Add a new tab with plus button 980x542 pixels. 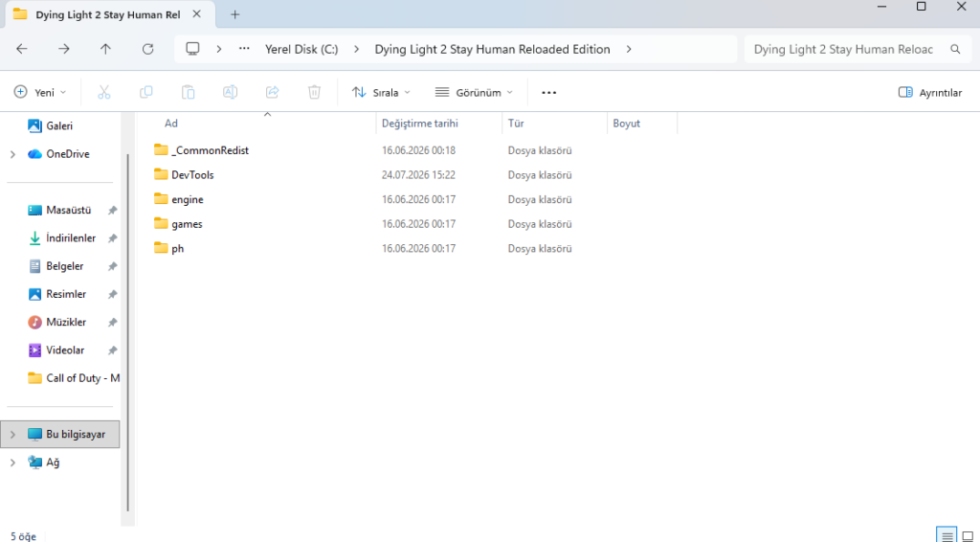pos(235,14)
